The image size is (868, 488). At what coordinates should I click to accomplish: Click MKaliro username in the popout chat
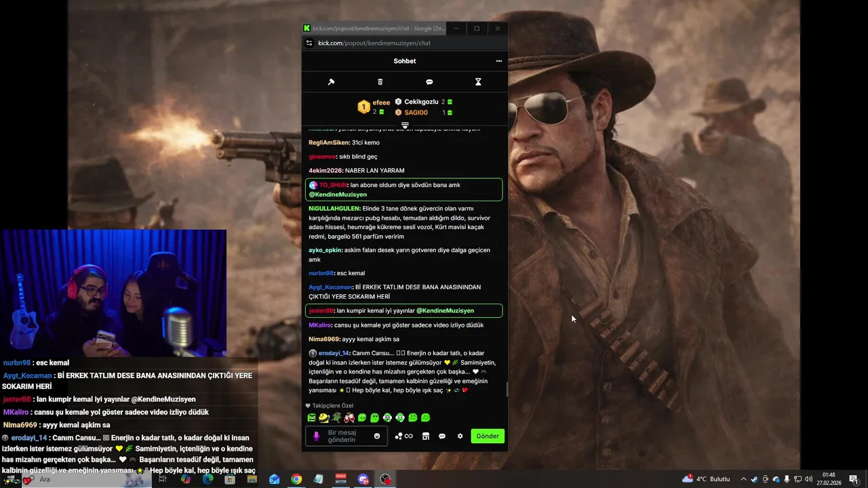[x=320, y=325]
